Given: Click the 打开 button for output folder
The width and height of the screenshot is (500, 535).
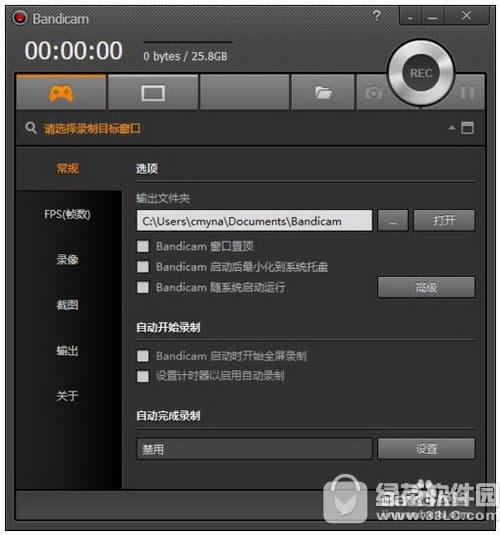Looking at the screenshot, I should 444,220.
